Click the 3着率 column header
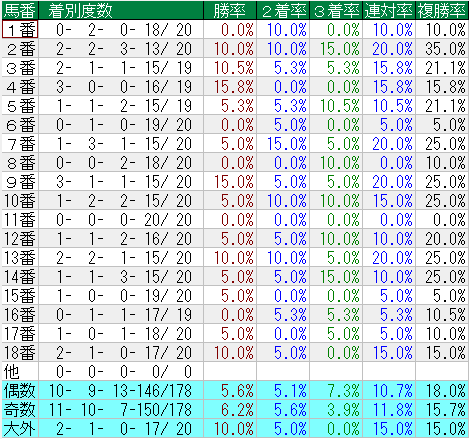The width and height of the screenshot is (470, 439). [x=336, y=10]
